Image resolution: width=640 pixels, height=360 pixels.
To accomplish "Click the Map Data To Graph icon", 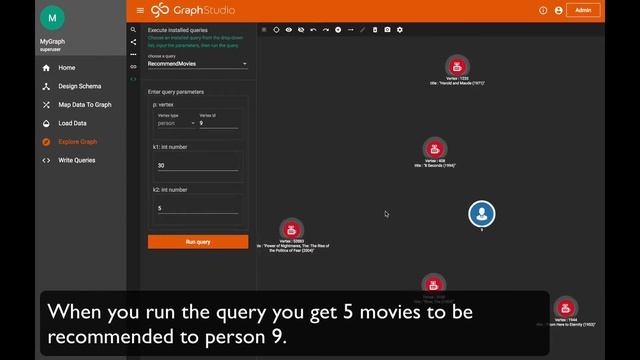I will tap(46, 105).
